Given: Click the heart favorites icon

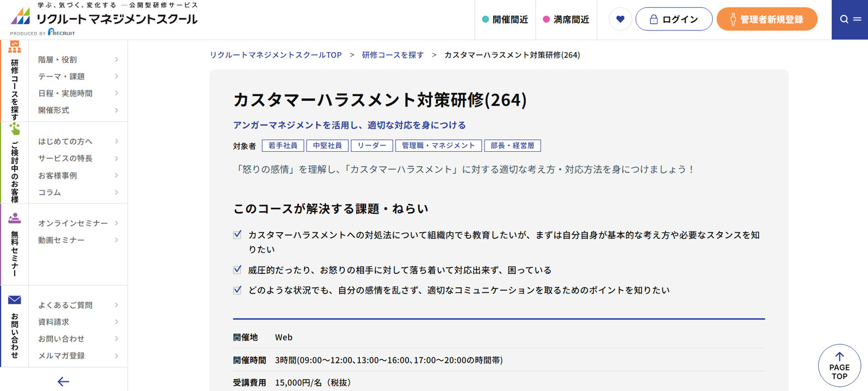Looking at the screenshot, I should pos(620,20).
